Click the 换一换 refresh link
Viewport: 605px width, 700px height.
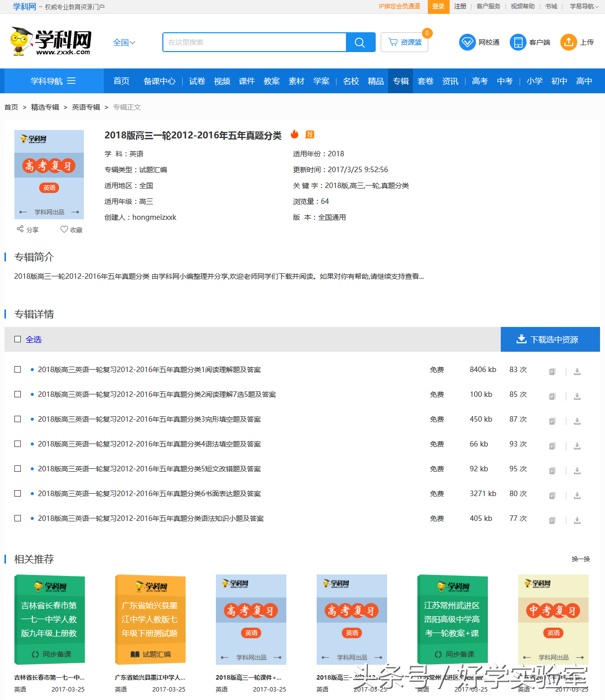coord(581,559)
